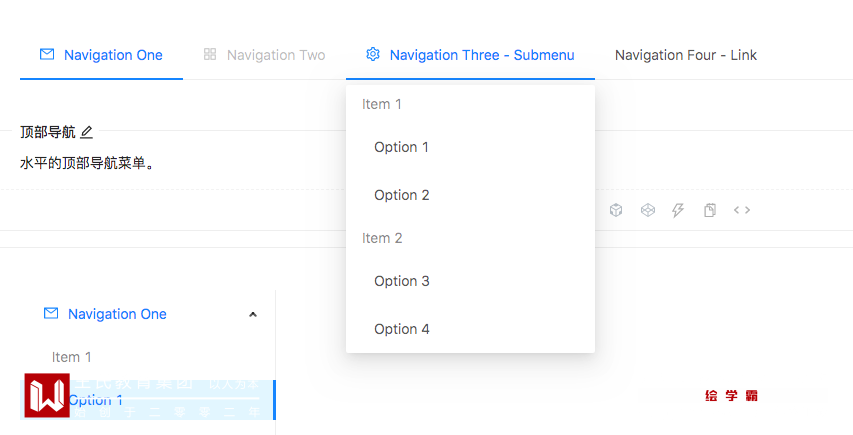
Task: Open in CodePen icon
Action: [x=648, y=210]
